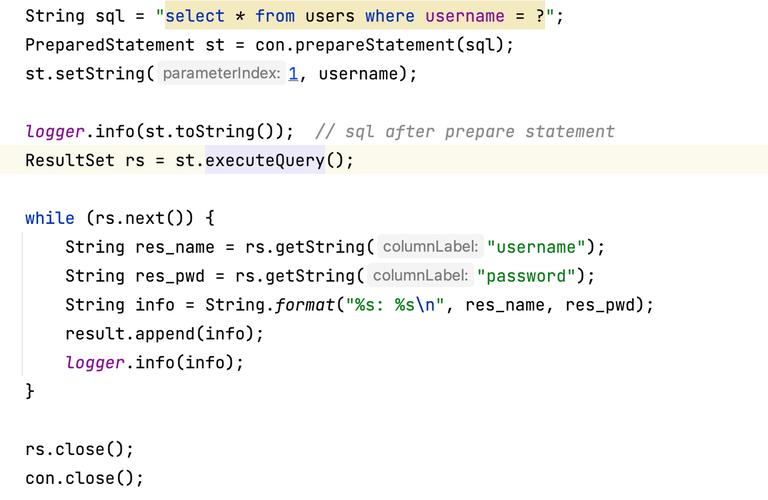
Task: Click 'String sql' declaration
Action: click(x=75, y=16)
